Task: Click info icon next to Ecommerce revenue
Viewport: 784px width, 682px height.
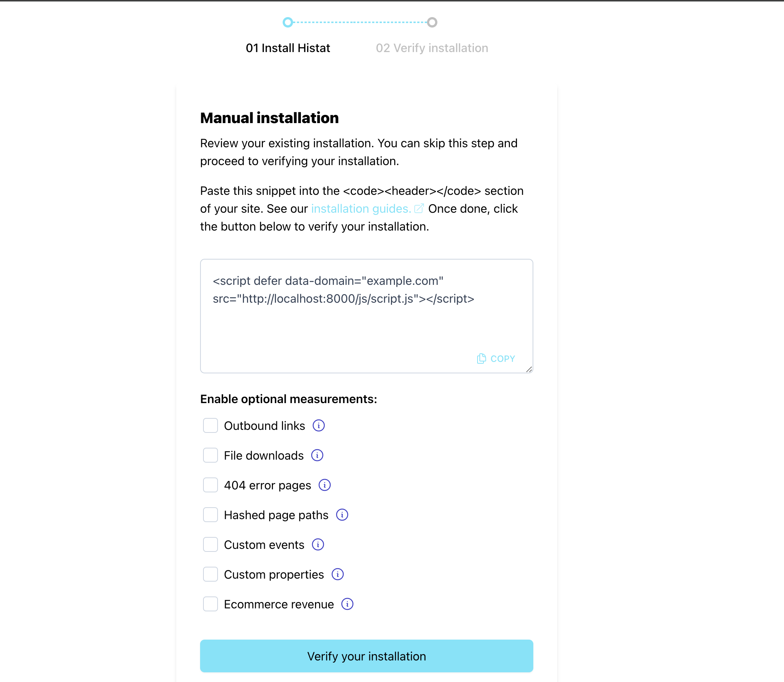Action: click(x=347, y=605)
